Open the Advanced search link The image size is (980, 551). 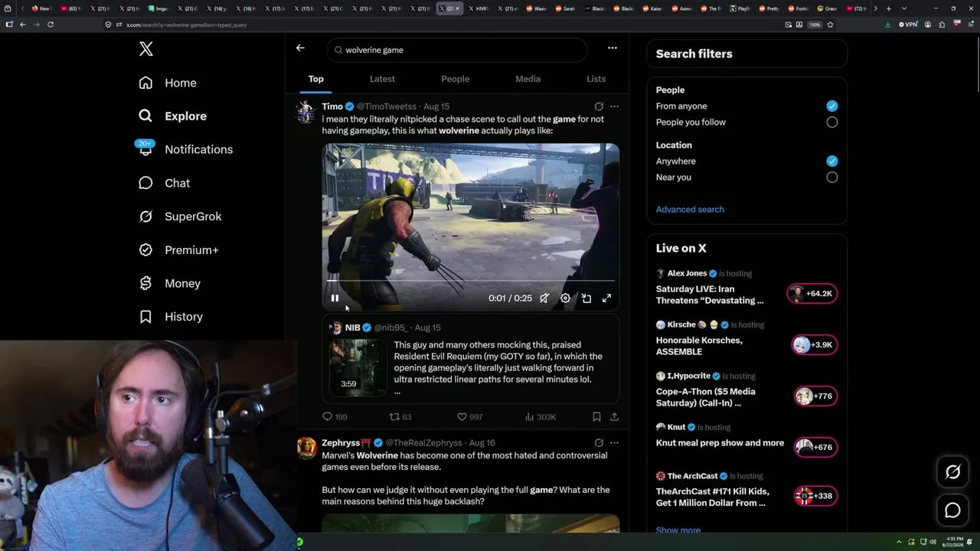[x=690, y=210]
